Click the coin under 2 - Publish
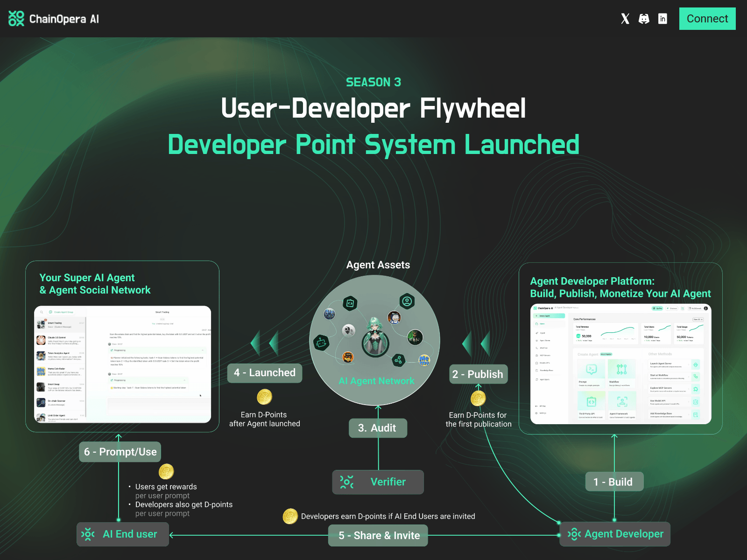747x560 pixels. (x=478, y=399)
